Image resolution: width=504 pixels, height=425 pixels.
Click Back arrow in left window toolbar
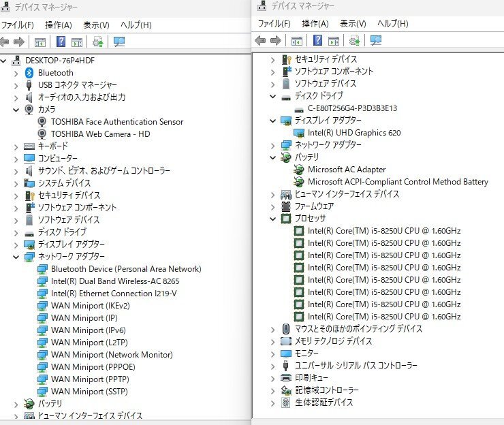(x=4, y=42)
